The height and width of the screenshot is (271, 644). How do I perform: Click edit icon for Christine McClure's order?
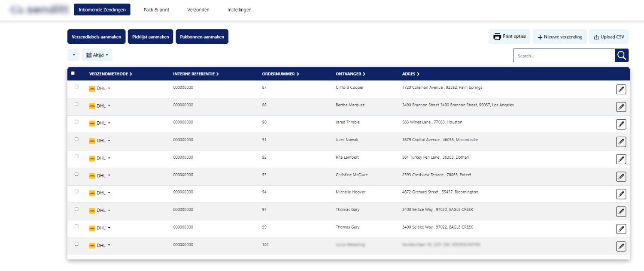[x=621, y=177]
